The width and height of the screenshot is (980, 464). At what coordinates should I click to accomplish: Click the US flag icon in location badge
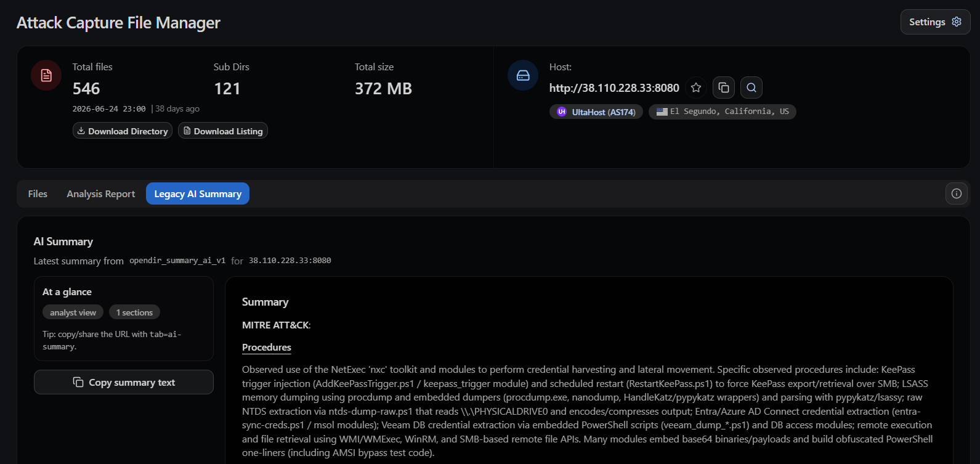click(662, 112)
